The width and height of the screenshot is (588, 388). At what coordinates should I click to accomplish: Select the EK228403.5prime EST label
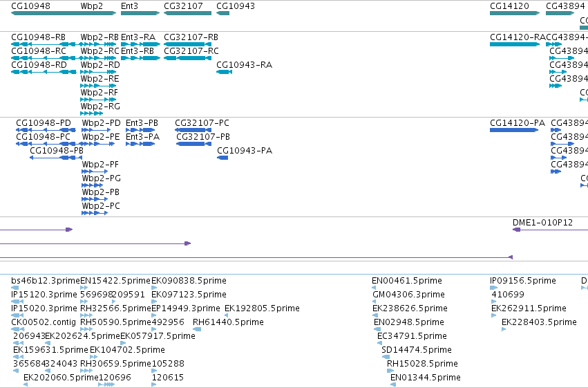click(x=539, y=323)
